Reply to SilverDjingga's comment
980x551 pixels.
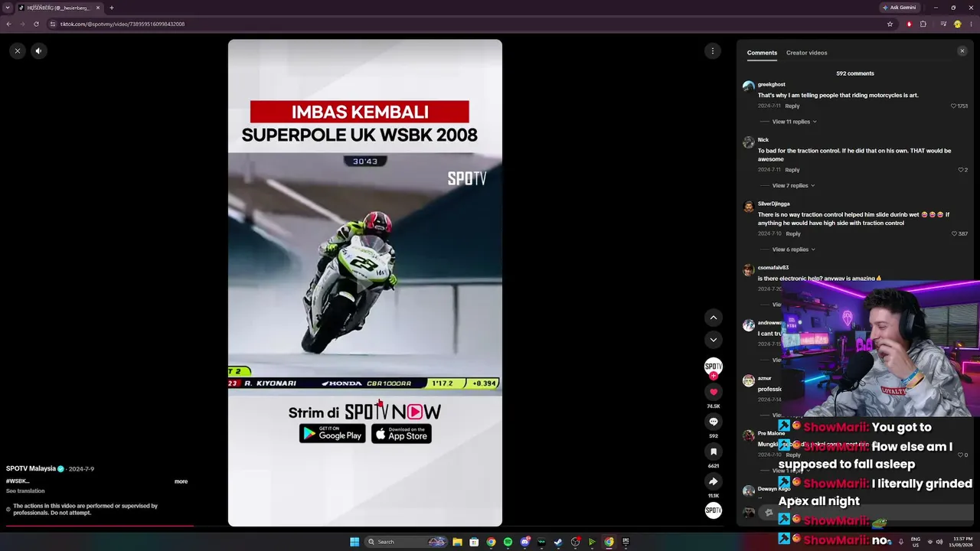pyautogui.click(x=793, y=234)
